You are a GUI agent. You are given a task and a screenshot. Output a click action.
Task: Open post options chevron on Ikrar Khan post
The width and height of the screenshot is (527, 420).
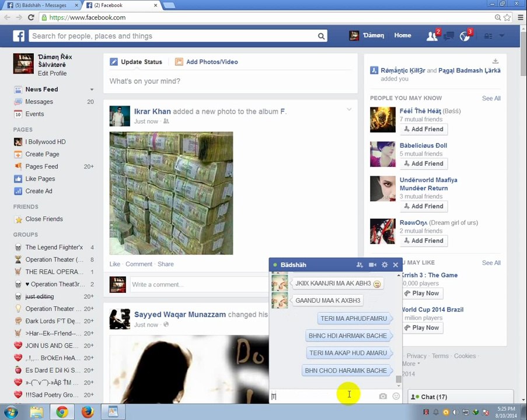click(349, 110)
